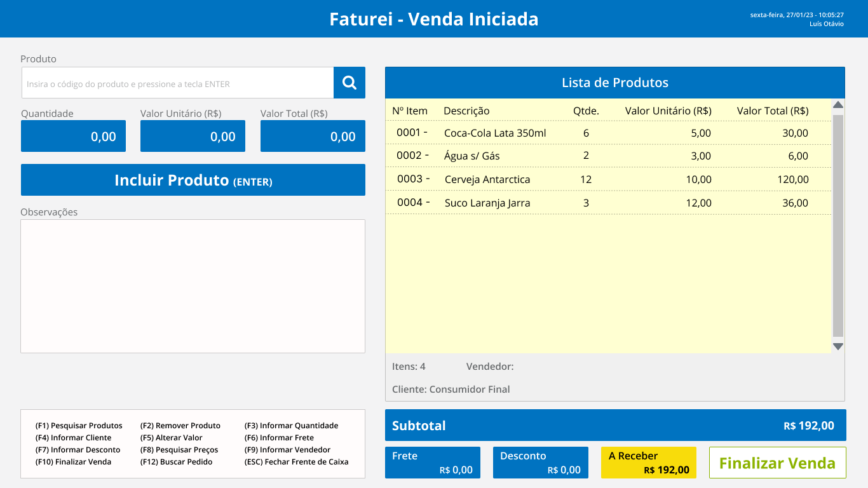Open the Frete value box
This screenshot has height=488, width=868.
click(x=433, y=463)
